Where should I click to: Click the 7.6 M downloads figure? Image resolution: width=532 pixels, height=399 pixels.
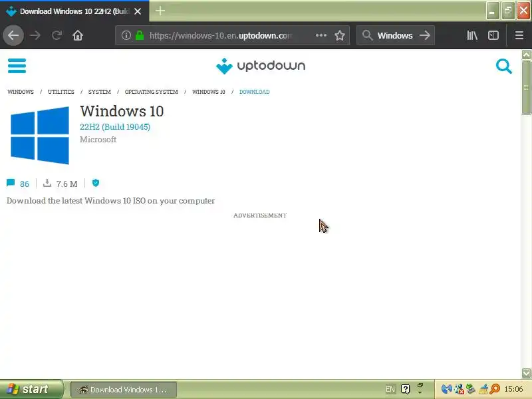[67, 184]
